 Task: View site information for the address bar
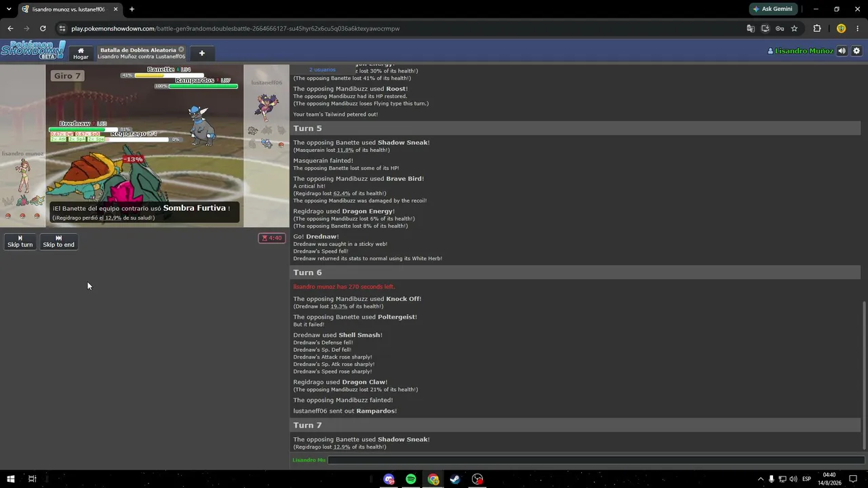[x=62, y=28]
